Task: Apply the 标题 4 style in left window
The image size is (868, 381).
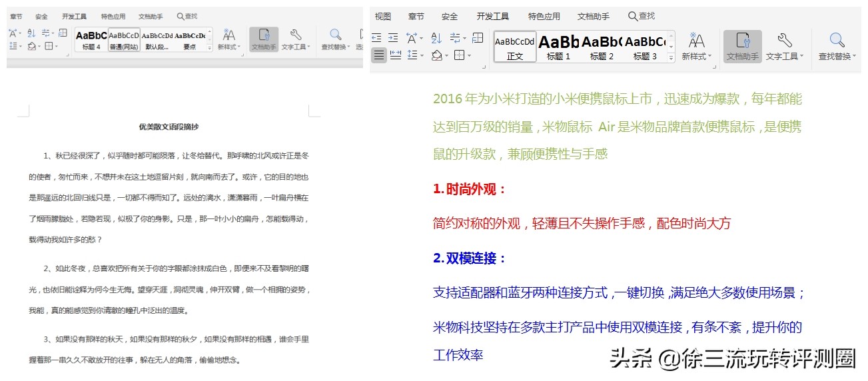Action: [91, 39]
